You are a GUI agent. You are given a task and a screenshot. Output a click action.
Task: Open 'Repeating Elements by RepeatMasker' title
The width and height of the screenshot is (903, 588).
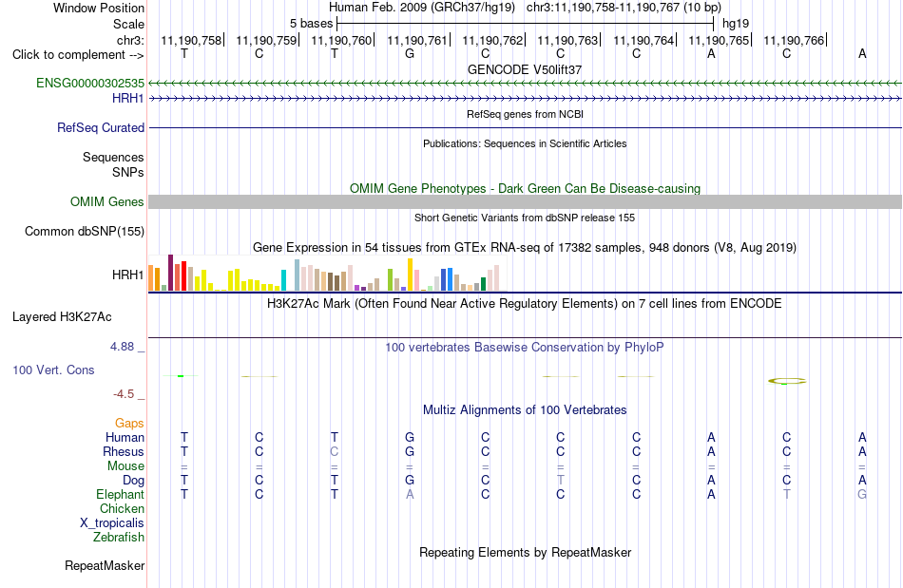[525, 552]
